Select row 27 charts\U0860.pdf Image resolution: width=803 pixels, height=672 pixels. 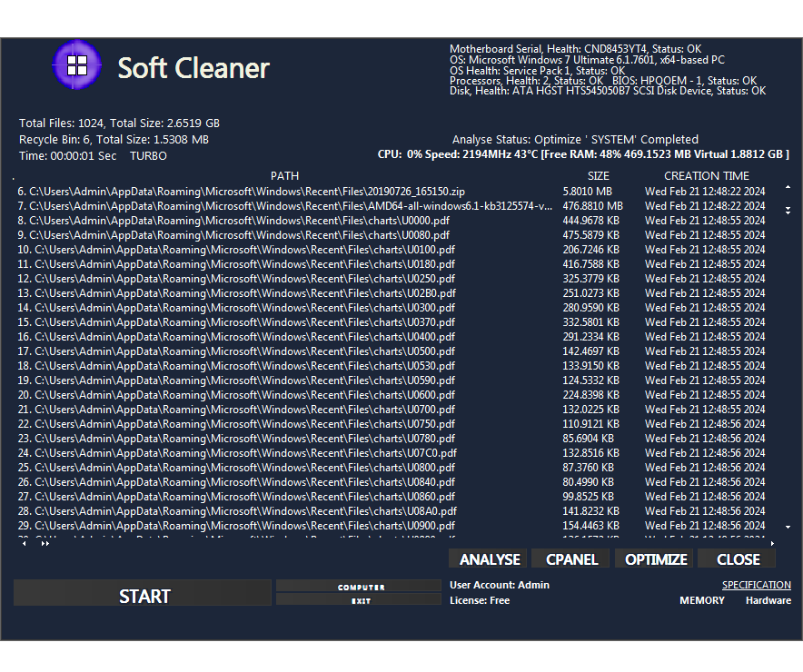pyautogui.click(x=392, y=497)
